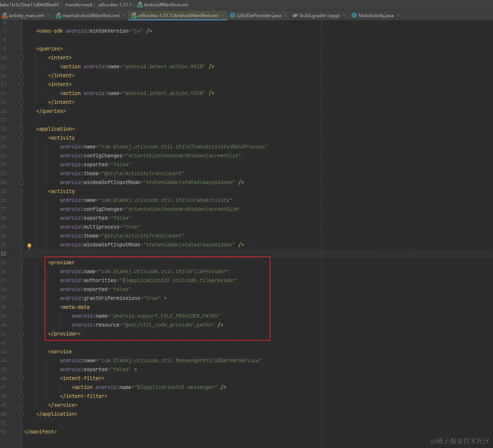Screen dimensions: 493x448
Task: Click MessengerUtils$ServerService class name
Action: coord(217,360)
